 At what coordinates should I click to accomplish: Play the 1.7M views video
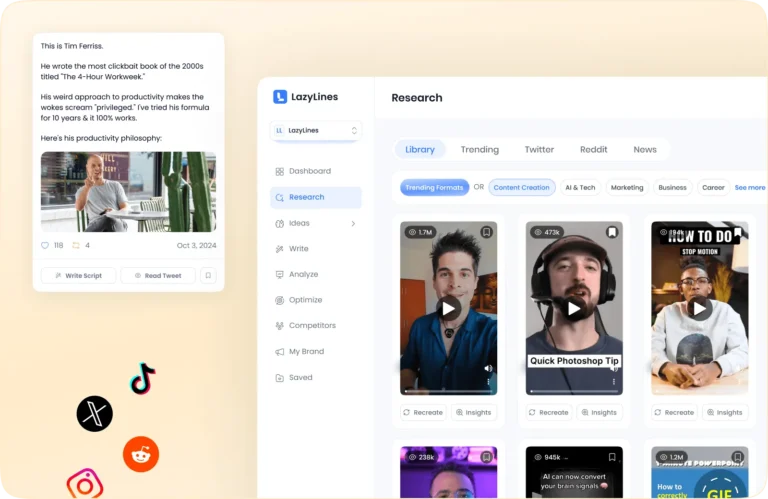tap(448, 309)
